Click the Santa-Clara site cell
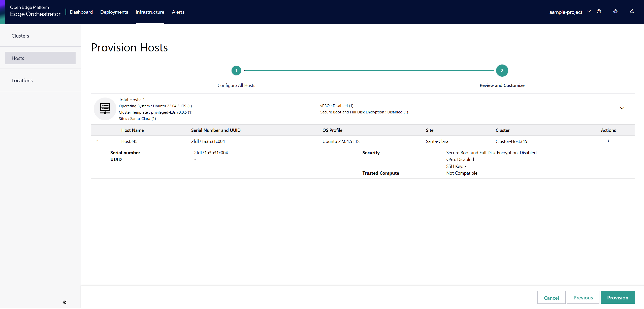The height and width of the screenshot is (309, 644). pos(437,141)
